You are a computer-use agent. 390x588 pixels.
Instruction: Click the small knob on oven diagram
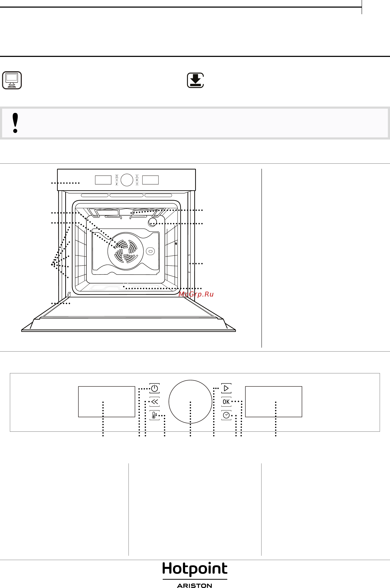[127, 180]
